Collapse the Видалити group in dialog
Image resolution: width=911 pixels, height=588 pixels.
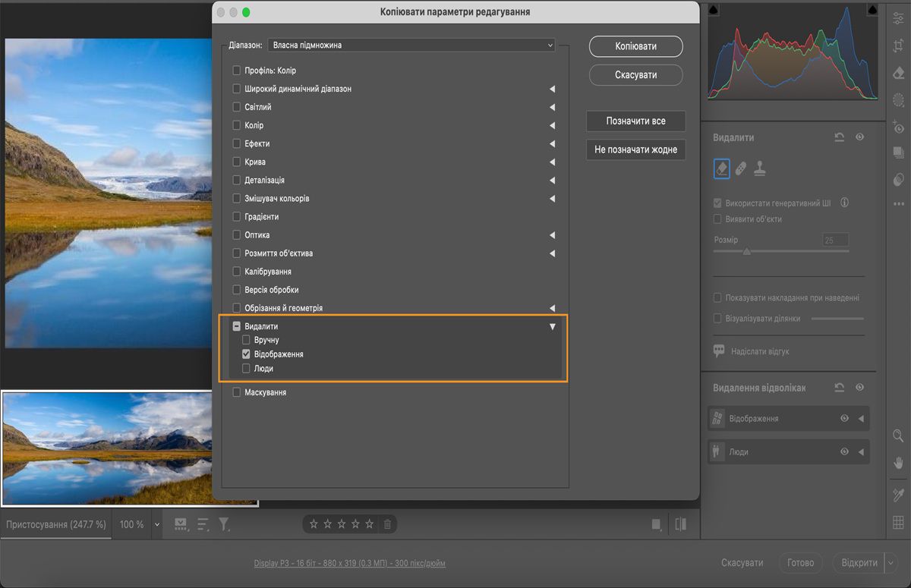(x=552, y=326)
